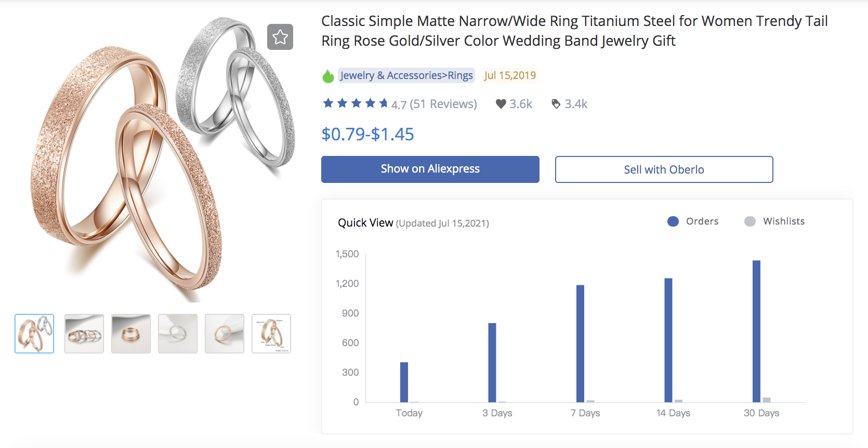The width and height of the screenshot is (868, 448).
Task: Click the first star in the rating
Action: click(328, 103)
